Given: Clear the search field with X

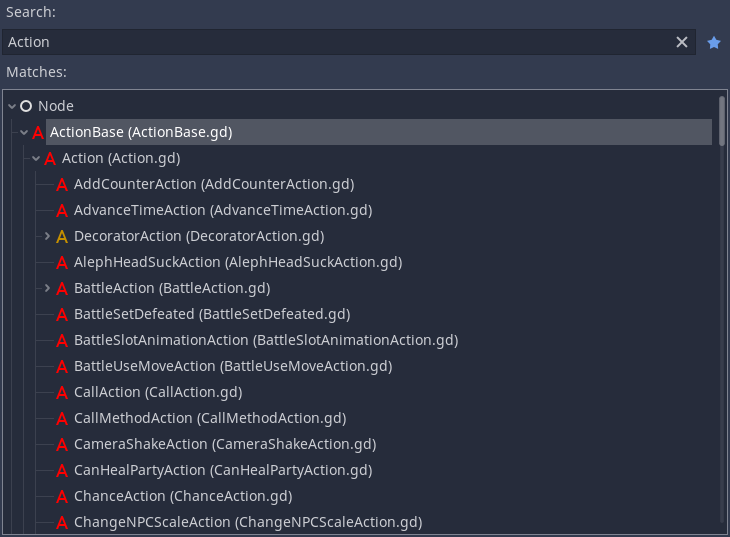Looking at the screenshot, I should click(682, 42).
